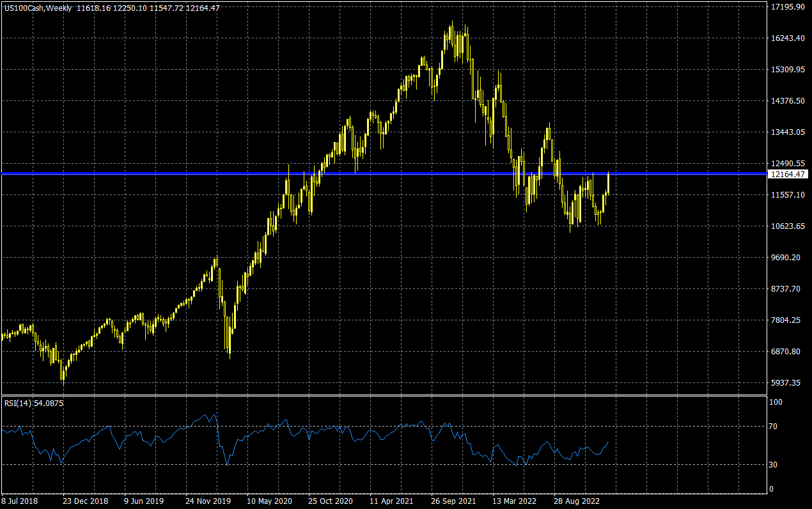Select the blue horizontal line on chart
Screen dimensions: 812x509
(x=384, y=173)
